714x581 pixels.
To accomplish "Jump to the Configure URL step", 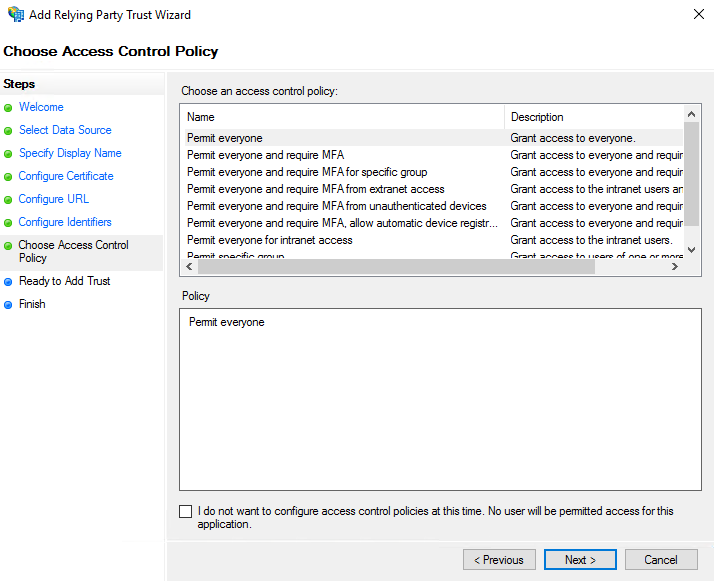I will coord(54,199).
